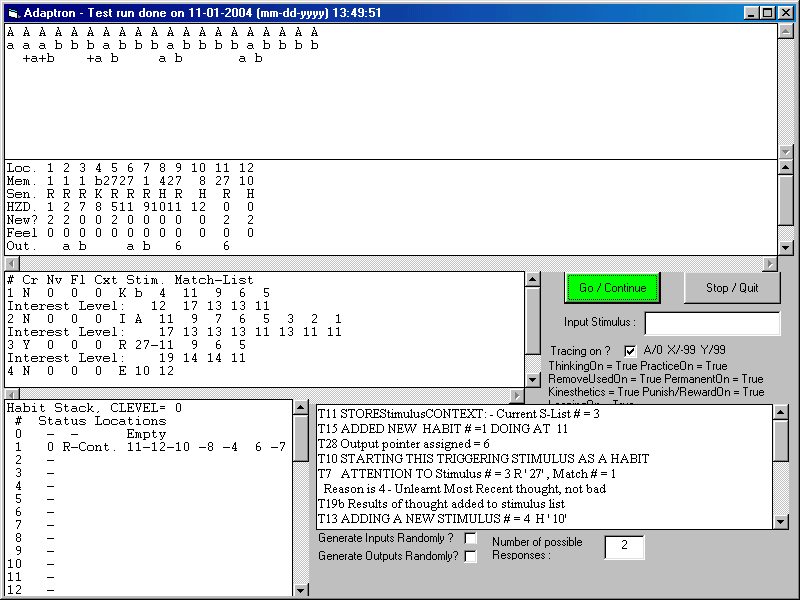
Task: Click the up arrow of the Loc./Mem. panel scrollbar
Action: pos(785,167)
